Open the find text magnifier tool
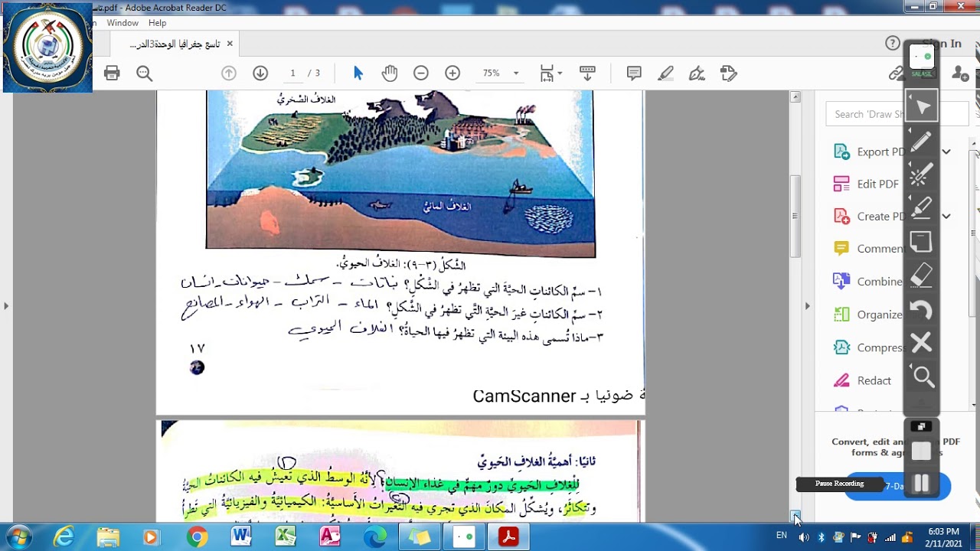This screenshot has height=551, width=980. [145, 73]
